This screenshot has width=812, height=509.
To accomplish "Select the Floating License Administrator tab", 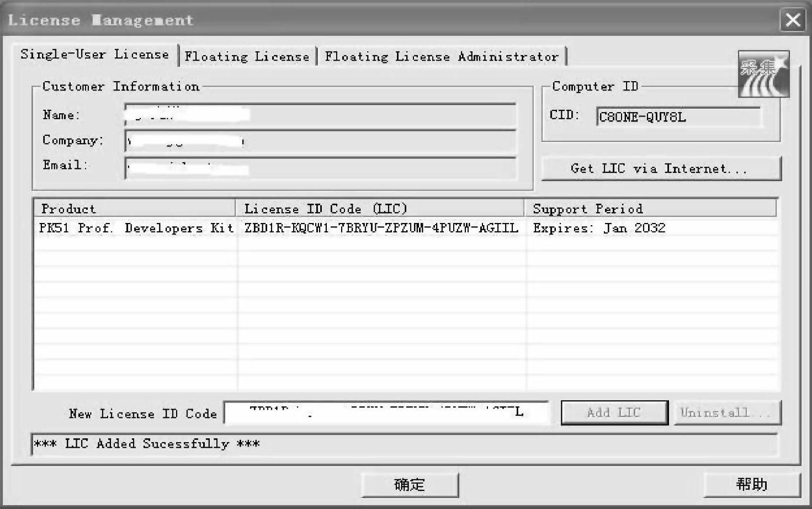I will (442, 56).
